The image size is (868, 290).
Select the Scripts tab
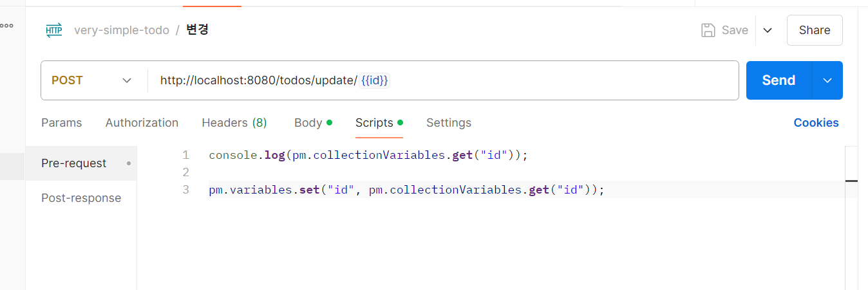[379, 123]
